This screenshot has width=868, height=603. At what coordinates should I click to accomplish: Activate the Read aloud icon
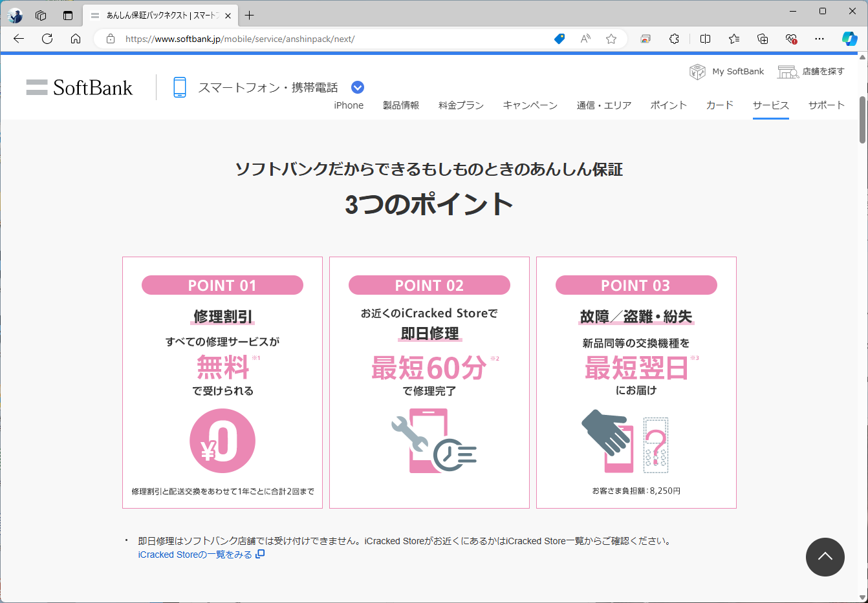(585, 39)
